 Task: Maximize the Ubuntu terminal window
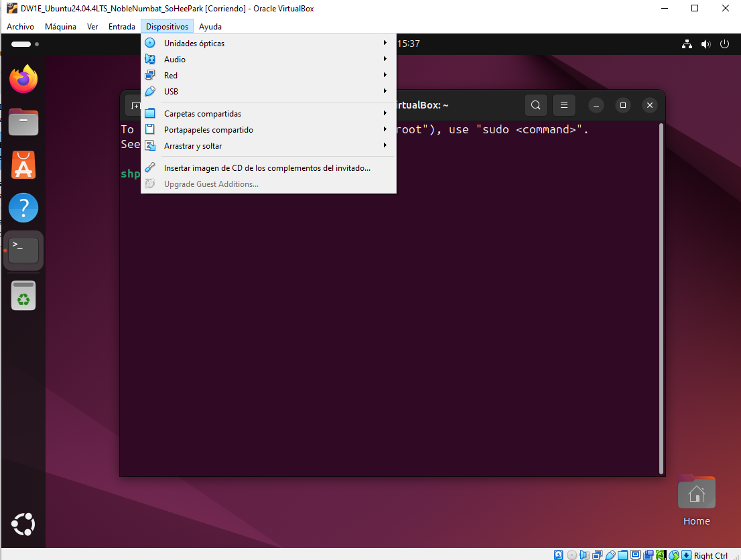pyautogui.click(x=623, y=105)
